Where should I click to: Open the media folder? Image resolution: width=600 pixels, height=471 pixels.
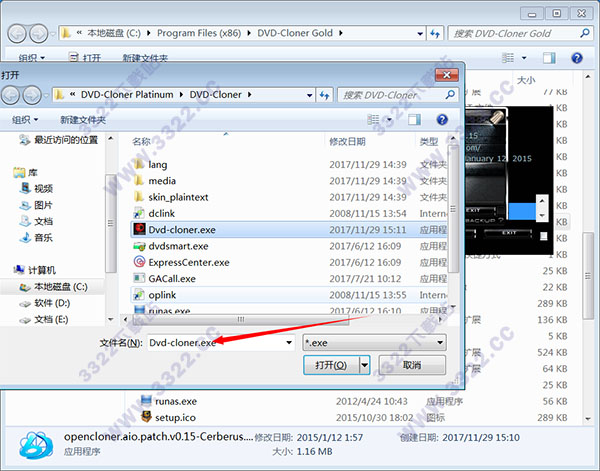coord(162,181)
